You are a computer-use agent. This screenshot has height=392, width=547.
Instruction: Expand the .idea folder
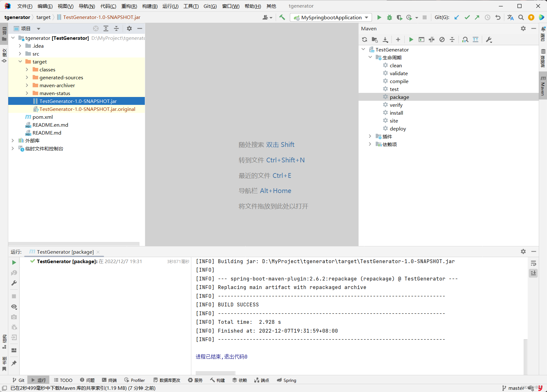(x=20, y=46)
